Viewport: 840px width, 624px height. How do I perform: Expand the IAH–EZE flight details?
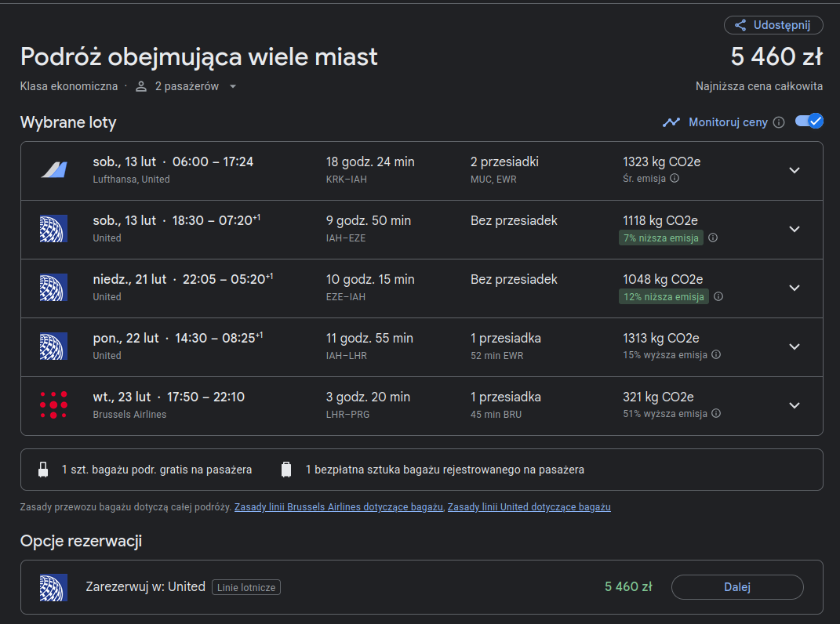point(795,229)
